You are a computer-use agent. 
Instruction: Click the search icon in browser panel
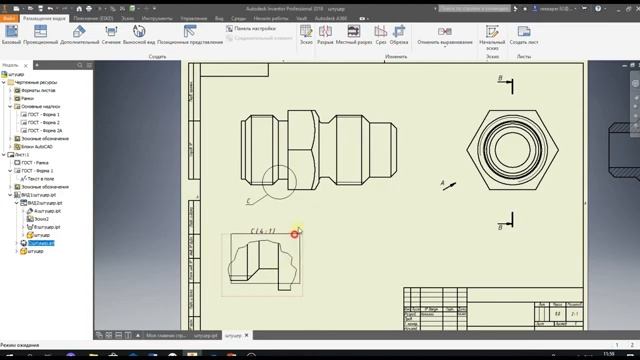80,65
